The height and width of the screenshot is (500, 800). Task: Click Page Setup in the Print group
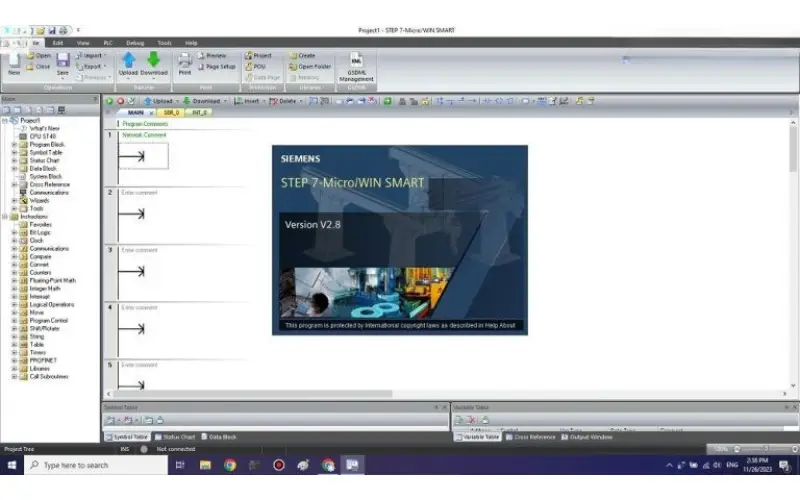click(217, 66)
